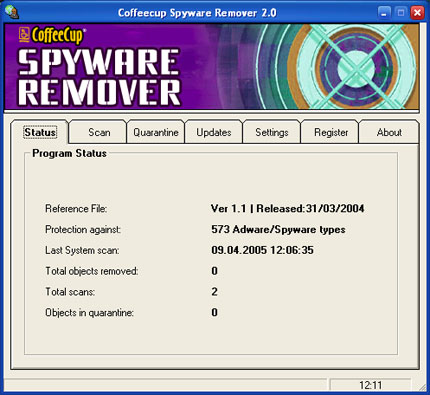Click the 'Reference File:' label
This screenshot has height=395, width=430.
[76, 209]
